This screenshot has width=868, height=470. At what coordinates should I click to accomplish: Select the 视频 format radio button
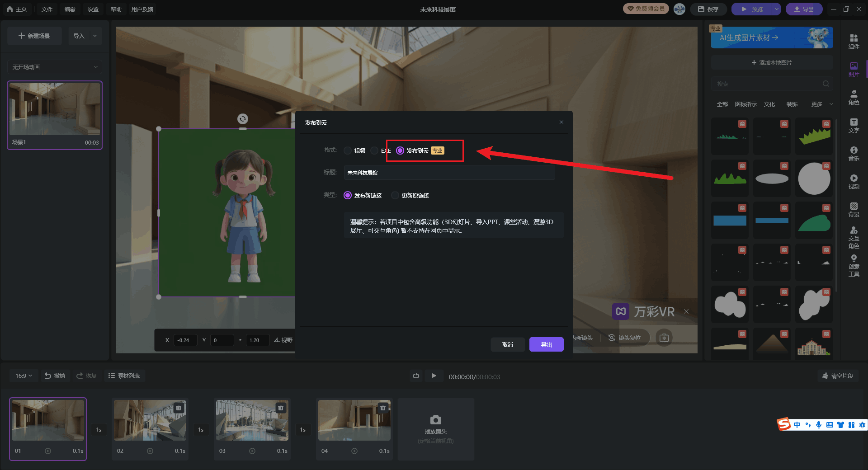348,151
